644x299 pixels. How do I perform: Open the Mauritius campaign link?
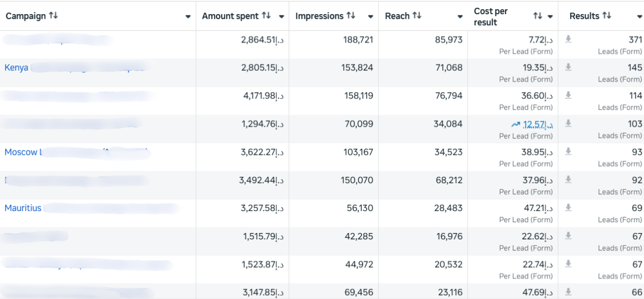pos(23,208)
